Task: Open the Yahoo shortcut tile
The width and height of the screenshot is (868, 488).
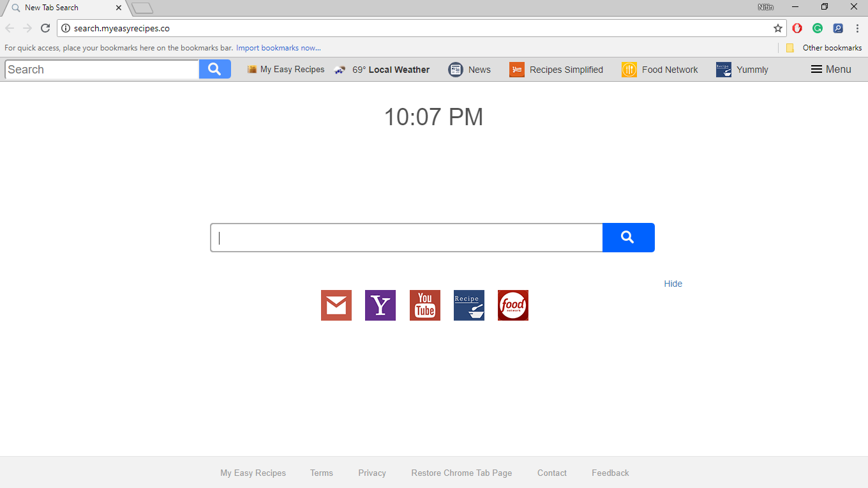Action: coord(380,305)
